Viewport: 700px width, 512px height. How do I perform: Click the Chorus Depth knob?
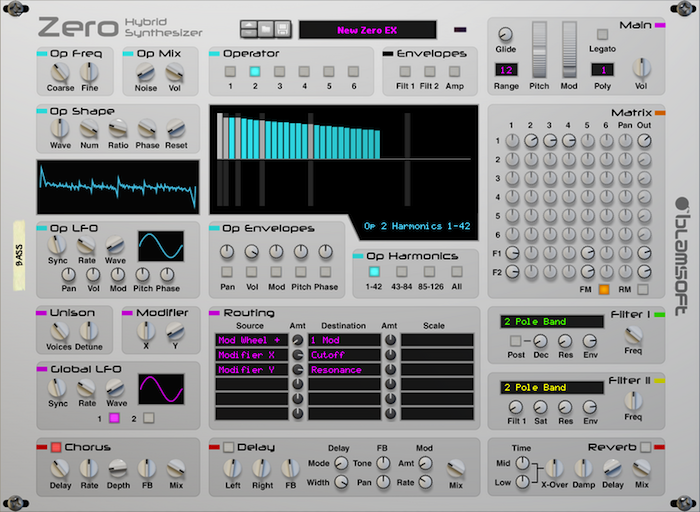point(118,469)
